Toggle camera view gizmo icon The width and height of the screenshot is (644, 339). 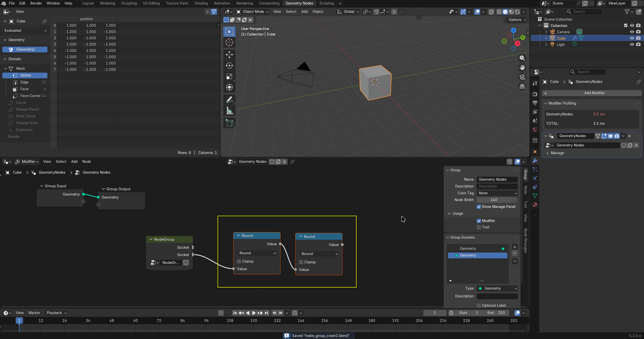click(x=522, y=77)
